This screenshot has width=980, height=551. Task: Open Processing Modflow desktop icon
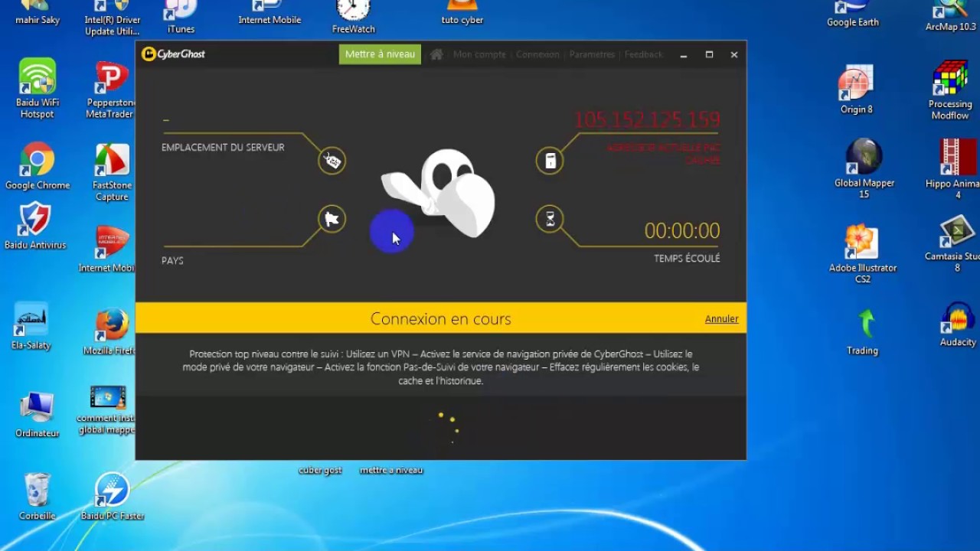950,90
